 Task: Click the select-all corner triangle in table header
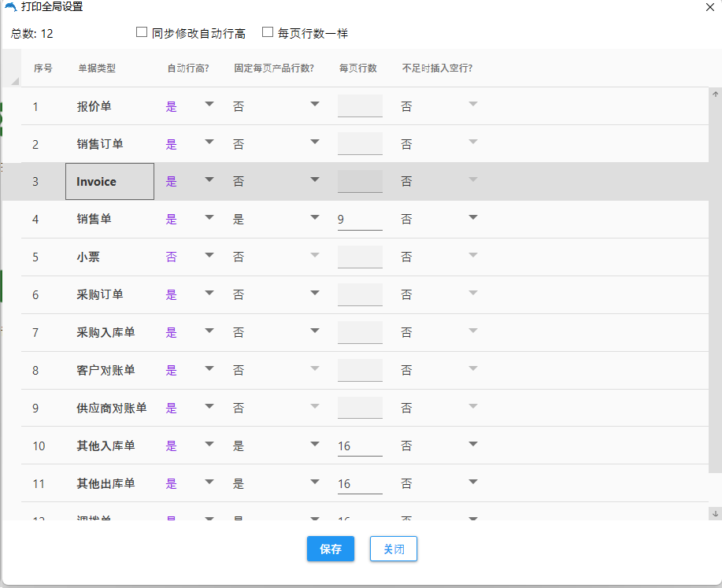(x=15, y=80)
